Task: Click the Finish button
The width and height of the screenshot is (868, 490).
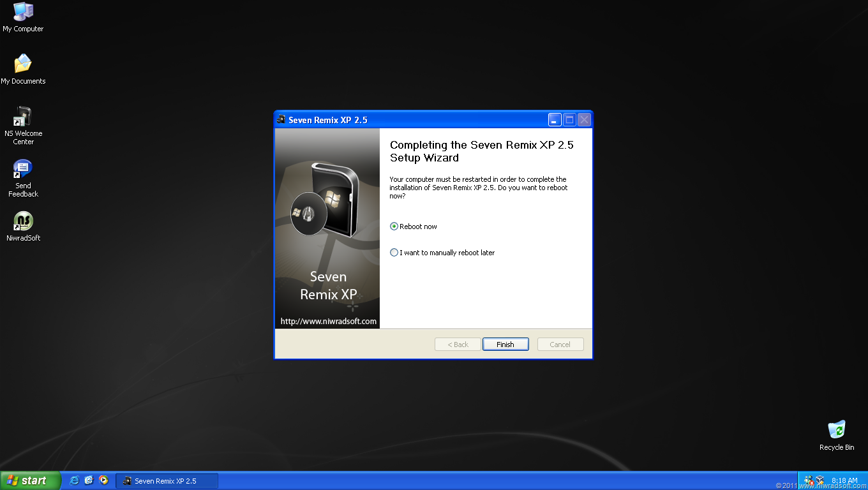Action: pyautogui.click(x=505, y=345)
